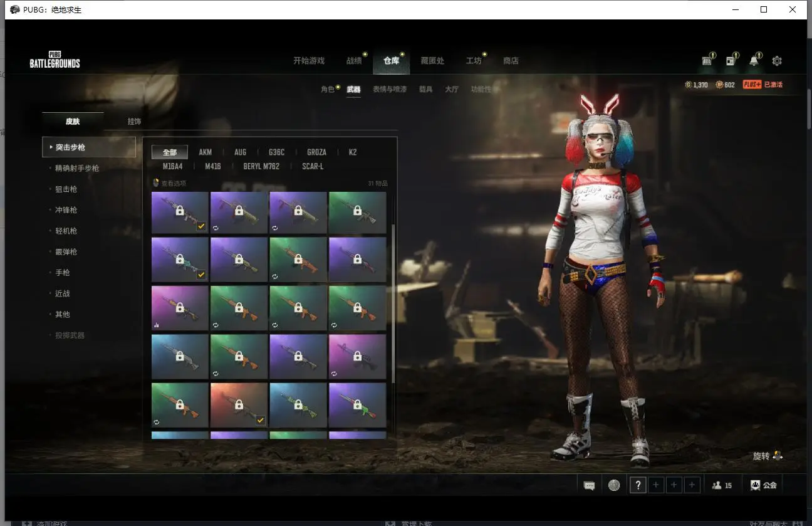
Task: Filter skins by SCAR-L
Action: pos(313,166)
